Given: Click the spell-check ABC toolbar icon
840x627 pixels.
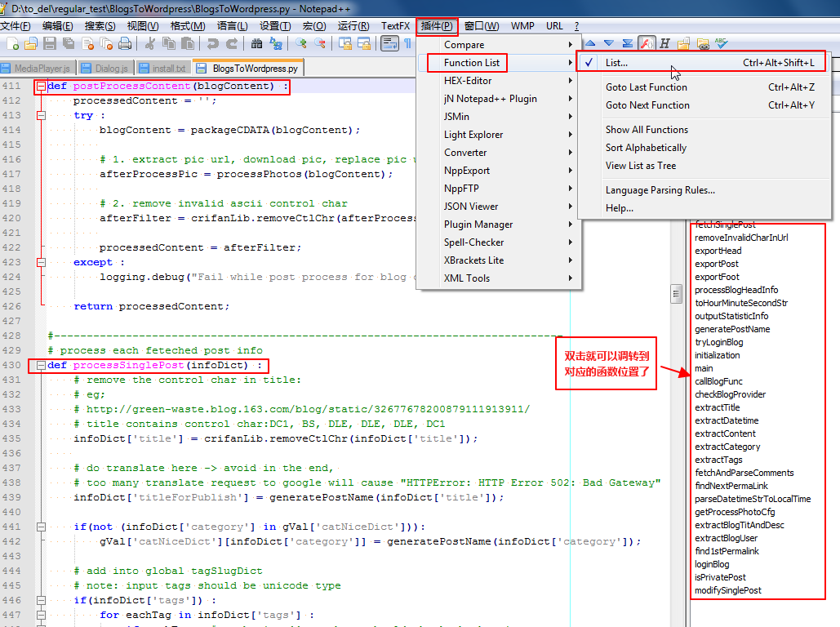Looking at the screenshot, I should pyautogui.click(x=721, y=43).
